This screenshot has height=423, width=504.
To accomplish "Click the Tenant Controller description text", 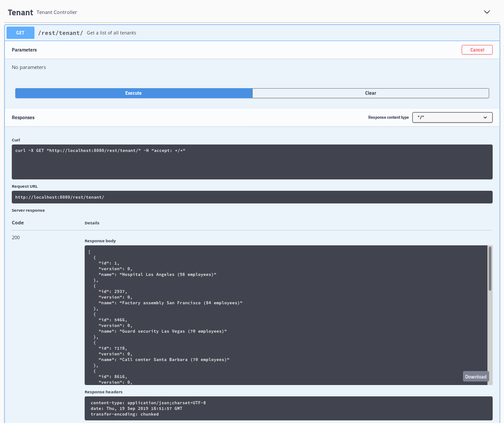I will pos(57,13).
